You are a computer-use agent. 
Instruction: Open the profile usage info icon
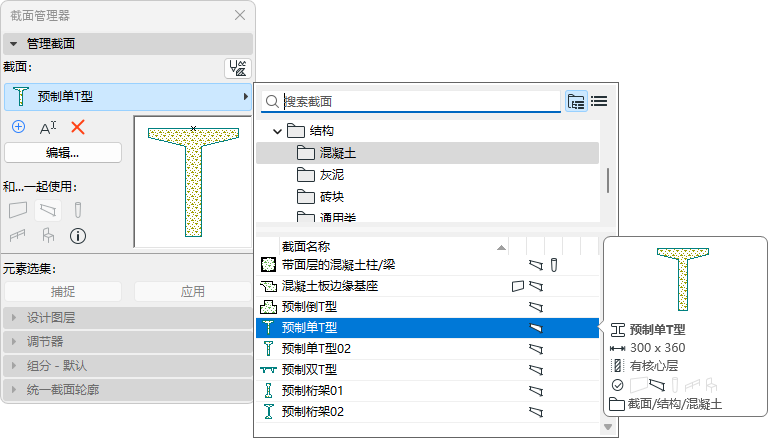point(78,236)
